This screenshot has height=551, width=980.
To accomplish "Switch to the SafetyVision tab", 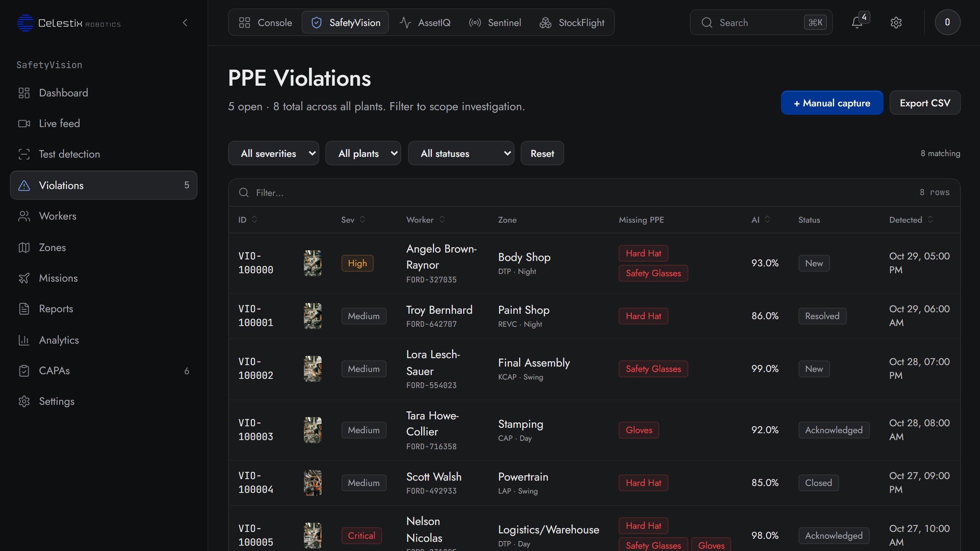I will [345, 23].
